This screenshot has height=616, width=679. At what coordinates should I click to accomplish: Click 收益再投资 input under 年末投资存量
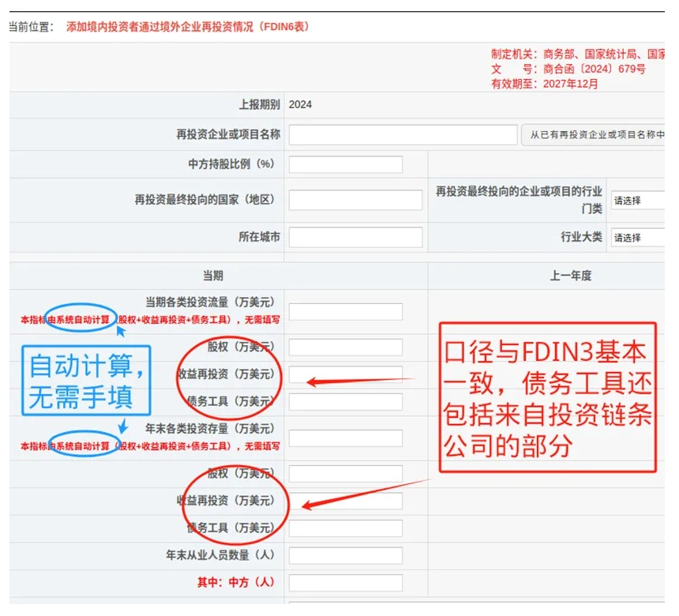[345, 501]
